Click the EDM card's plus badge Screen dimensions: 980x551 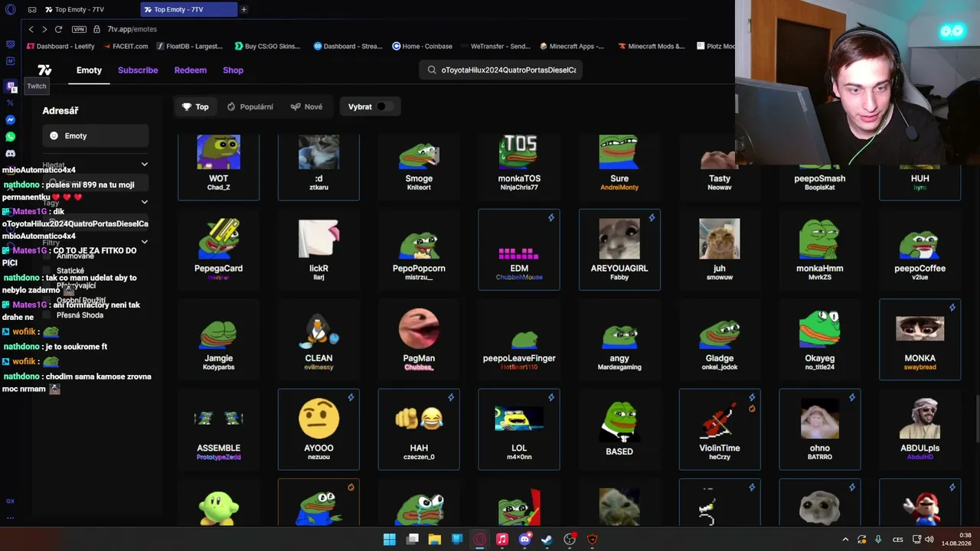pos(551,218)
